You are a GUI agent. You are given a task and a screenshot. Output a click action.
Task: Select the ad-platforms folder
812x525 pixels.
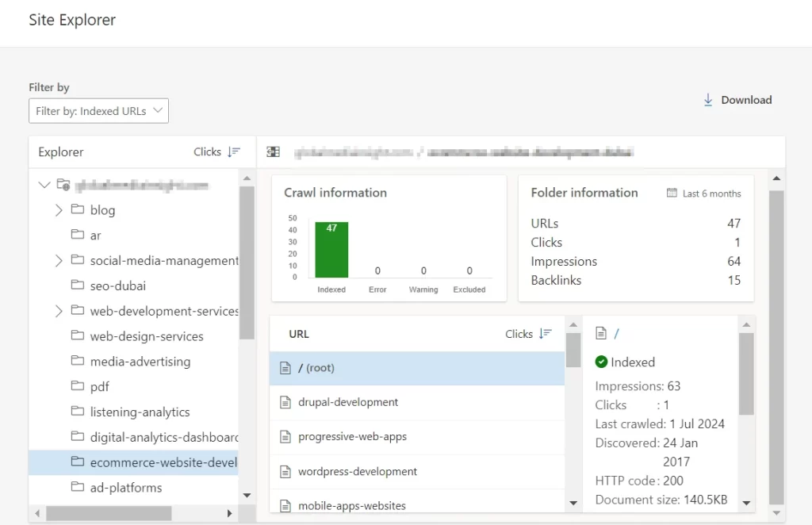pos(125,488)
